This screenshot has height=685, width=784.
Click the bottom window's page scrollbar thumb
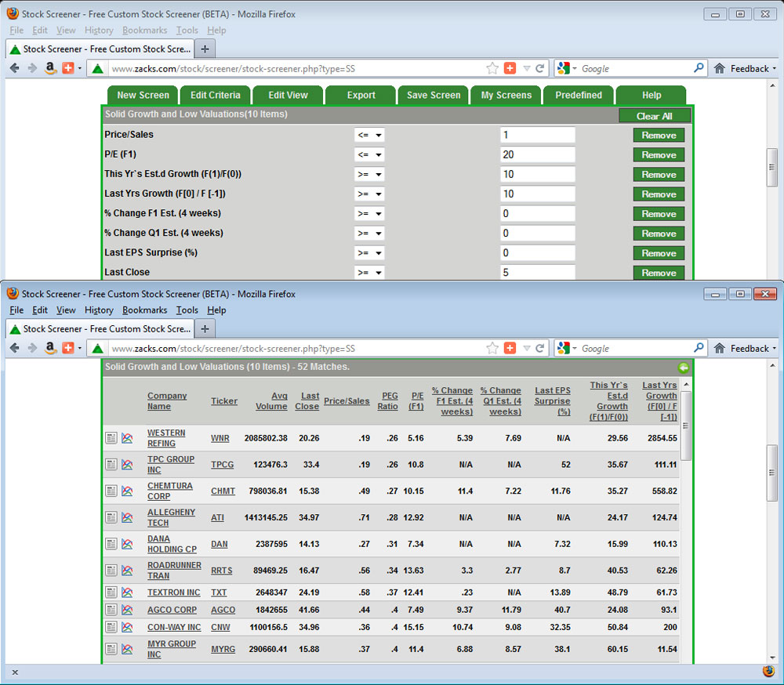tap(772, 473)
